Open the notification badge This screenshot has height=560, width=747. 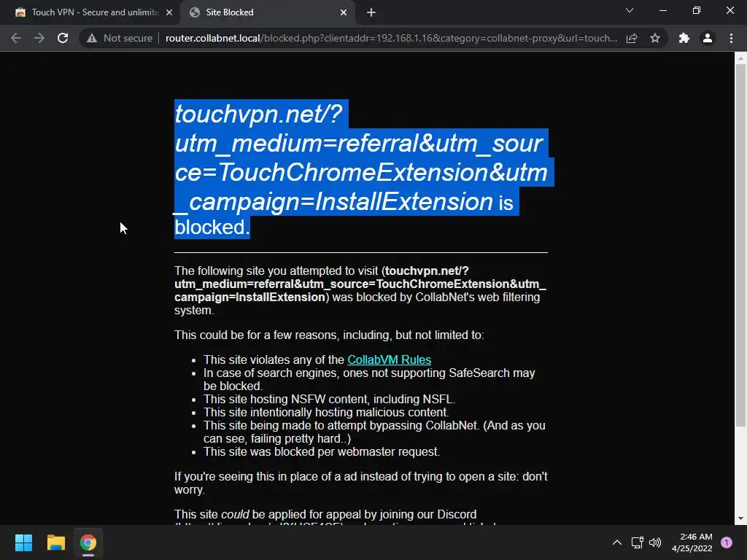(727, 542)
